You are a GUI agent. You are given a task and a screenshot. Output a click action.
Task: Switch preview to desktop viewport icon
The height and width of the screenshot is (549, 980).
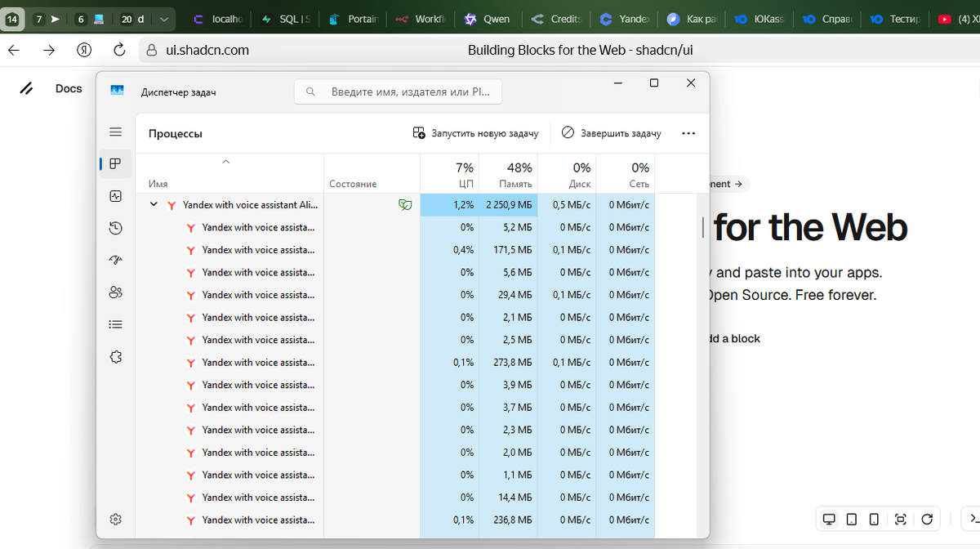pos(829,519)
